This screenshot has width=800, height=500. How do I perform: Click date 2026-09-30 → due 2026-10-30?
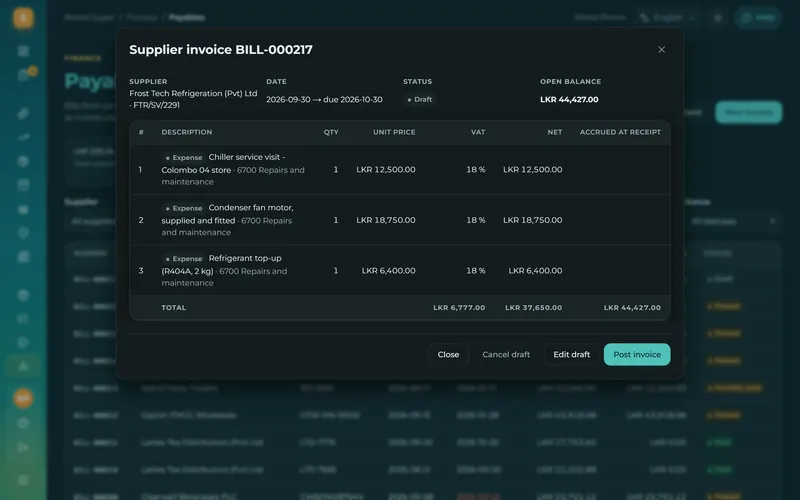324,99
